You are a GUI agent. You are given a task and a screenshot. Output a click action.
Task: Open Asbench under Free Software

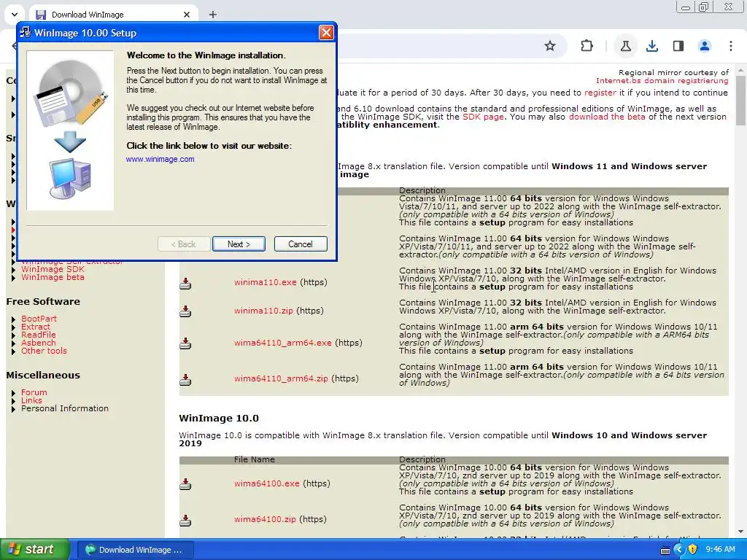(x=39, y=343)
